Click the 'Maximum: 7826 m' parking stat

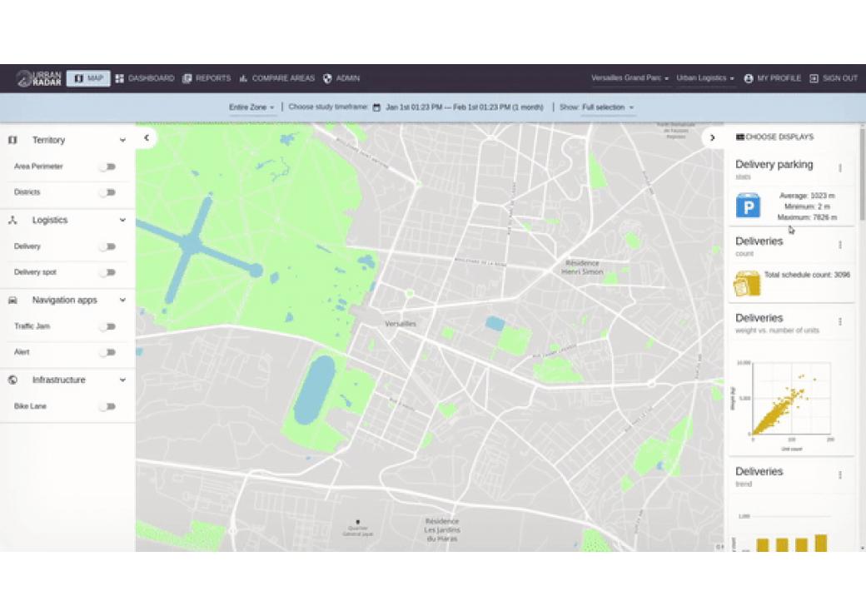tap(807, 217)
